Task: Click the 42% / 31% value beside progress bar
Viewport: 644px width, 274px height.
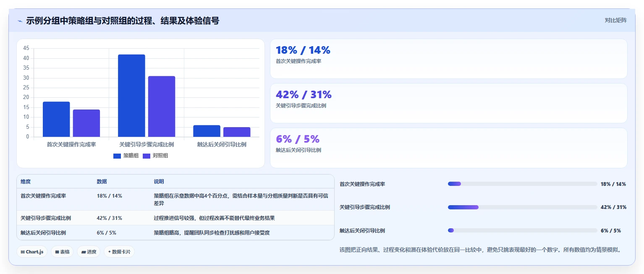Action: click(x=613, y=207)
